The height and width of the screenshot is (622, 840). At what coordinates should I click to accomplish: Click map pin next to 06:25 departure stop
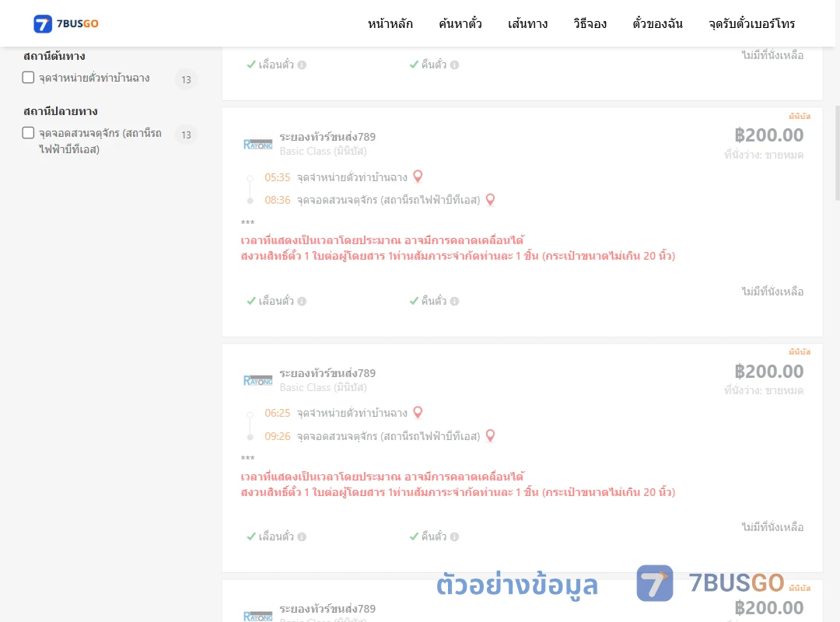[x=418, y=412]
